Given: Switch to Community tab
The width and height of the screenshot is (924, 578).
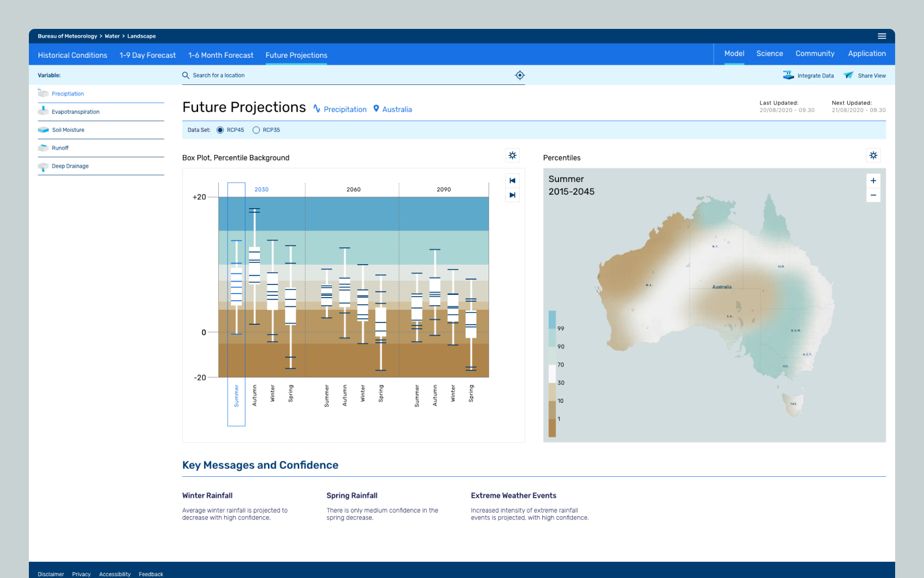Looking at the screenshot, I should 815,53.
